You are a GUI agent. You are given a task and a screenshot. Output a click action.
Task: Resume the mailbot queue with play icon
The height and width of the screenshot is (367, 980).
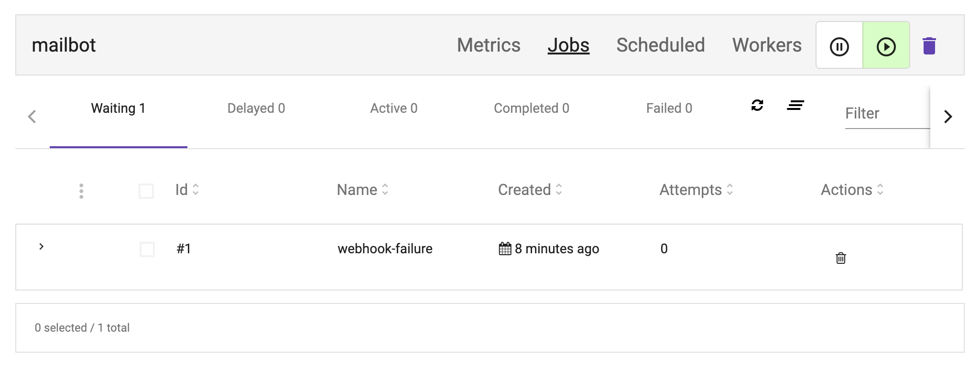[886, 46]
